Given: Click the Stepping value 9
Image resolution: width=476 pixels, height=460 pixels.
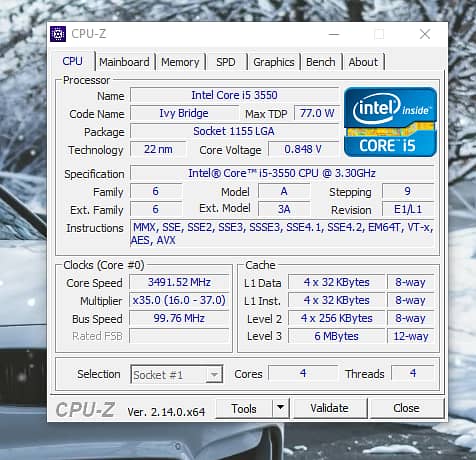Looking at the screenshot, I should click(x=408, y=191).
